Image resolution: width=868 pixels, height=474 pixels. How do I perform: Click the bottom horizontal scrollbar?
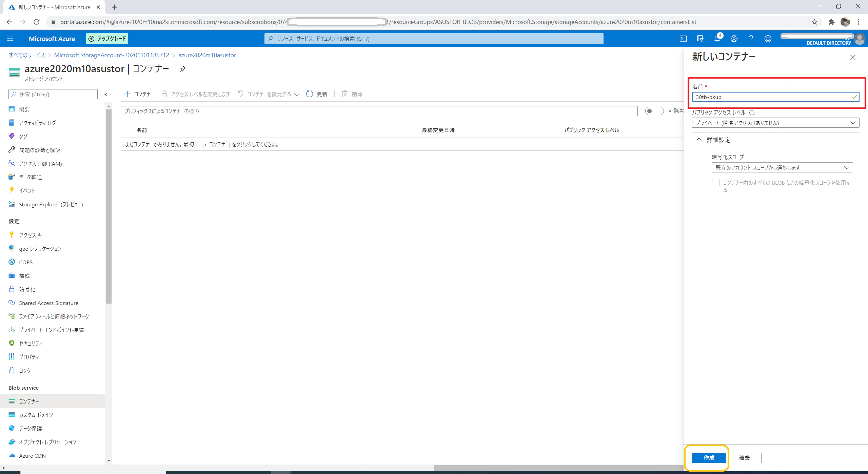point(558,468)
